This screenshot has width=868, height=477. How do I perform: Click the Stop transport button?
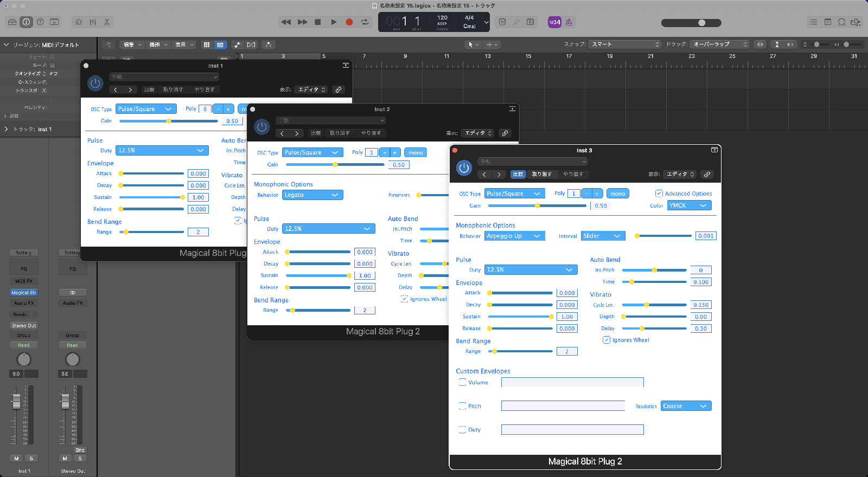coord(318,22)
